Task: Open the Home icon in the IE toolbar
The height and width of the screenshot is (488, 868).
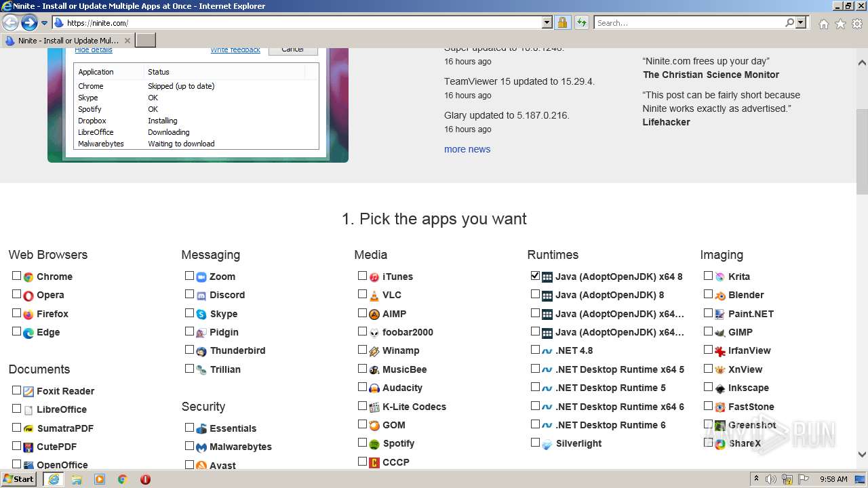Action: coord(823,23)
